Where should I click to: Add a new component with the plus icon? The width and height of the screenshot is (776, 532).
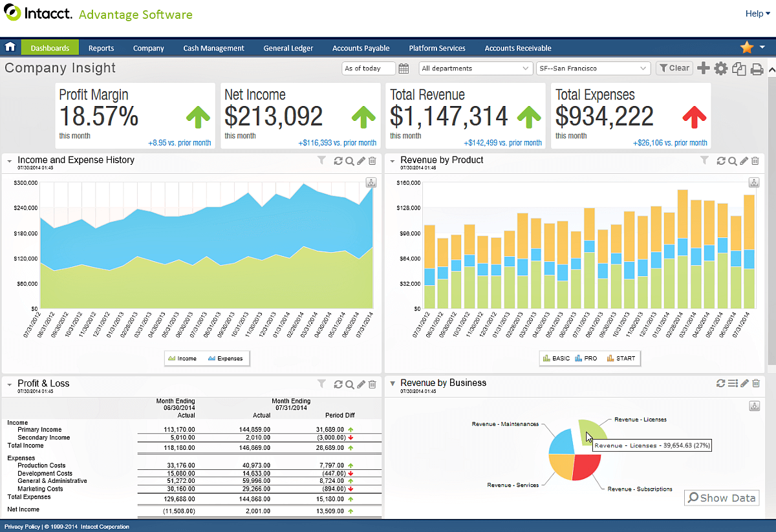(703, 68)
